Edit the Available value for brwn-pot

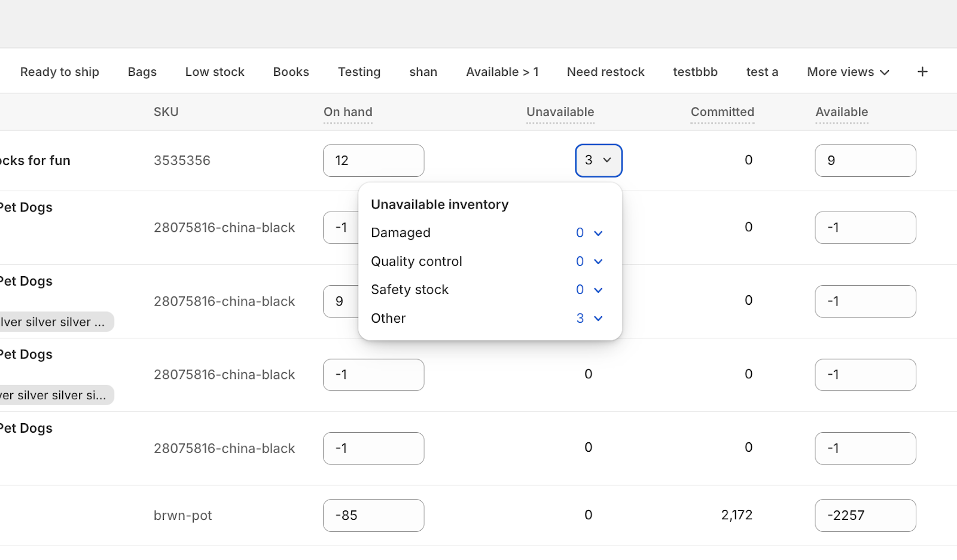click(865, 515)
